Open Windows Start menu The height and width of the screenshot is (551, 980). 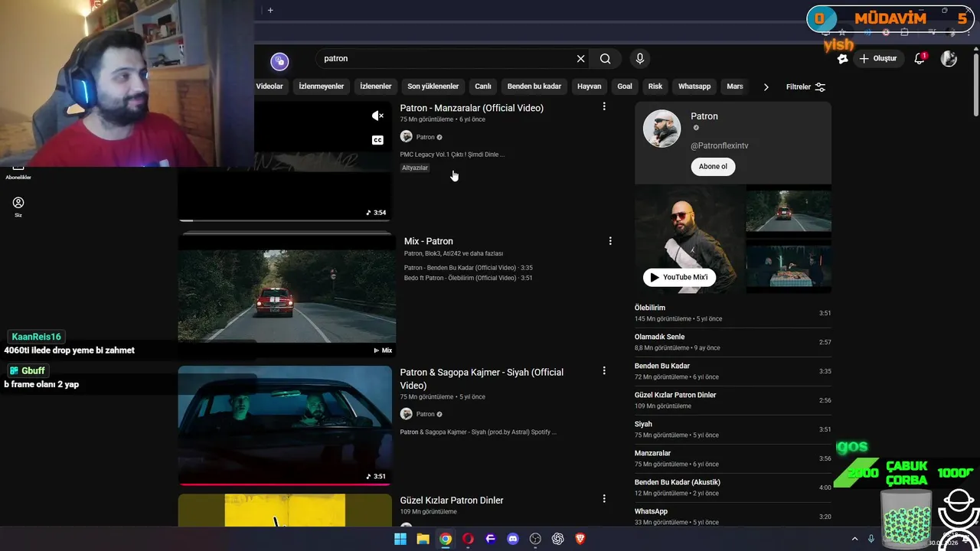click(400, 539)
